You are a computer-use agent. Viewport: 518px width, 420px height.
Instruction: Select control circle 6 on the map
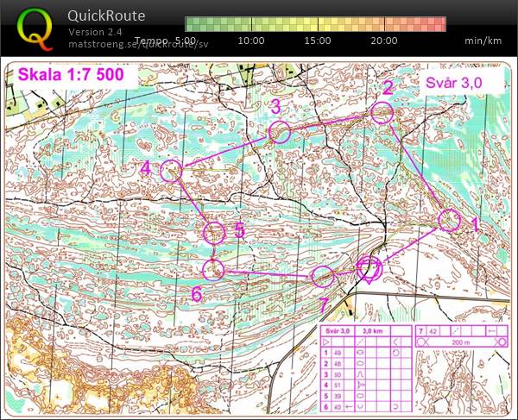click(213, 270)
